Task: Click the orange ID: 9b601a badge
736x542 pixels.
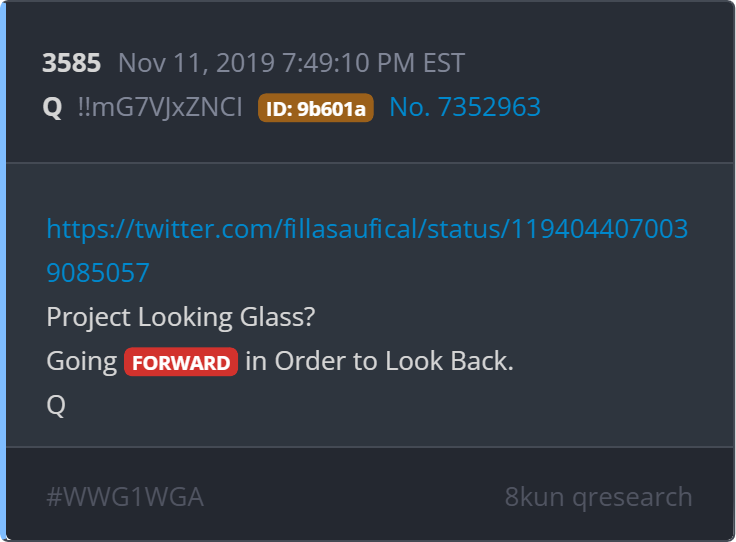Action: pyautogui.click(x=315, y=108)
